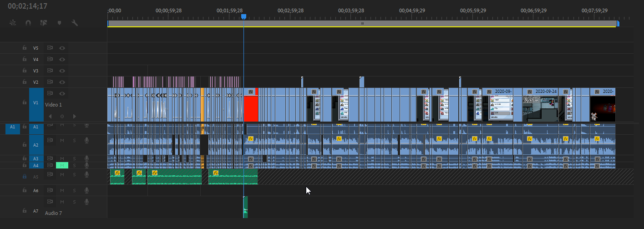
Task: Toggle V1 track targeting button
Action: [36, 103]
